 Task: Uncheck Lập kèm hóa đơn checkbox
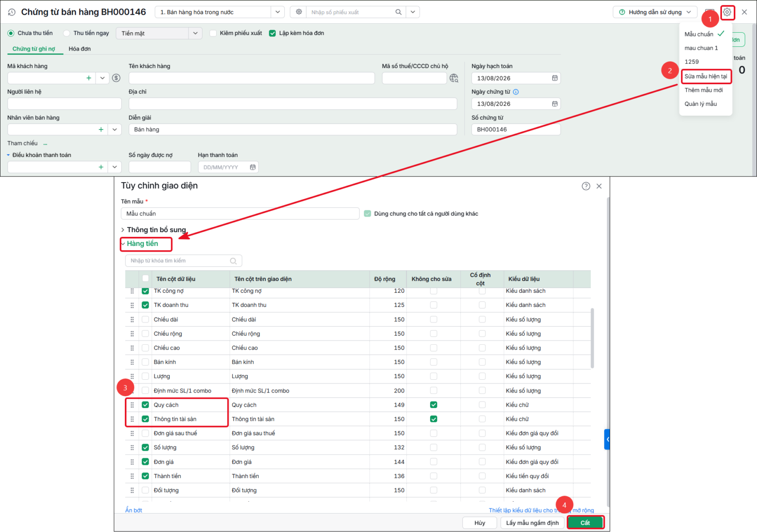pos(273,33)
